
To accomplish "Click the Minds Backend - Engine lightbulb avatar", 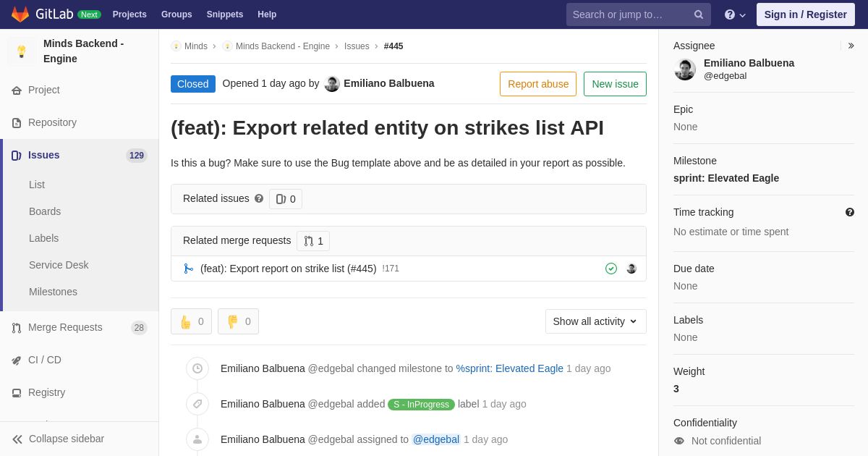I will click(x=22, y=51).
